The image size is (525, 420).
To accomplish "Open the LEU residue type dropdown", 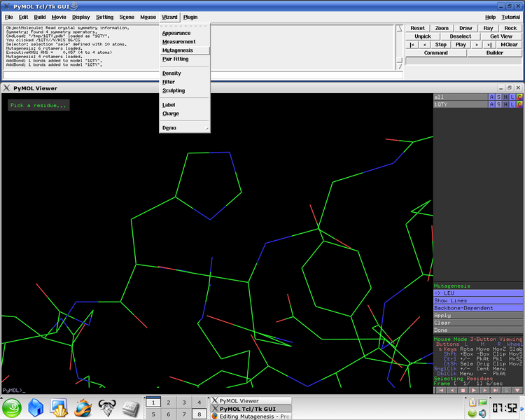I will point(478,293).
